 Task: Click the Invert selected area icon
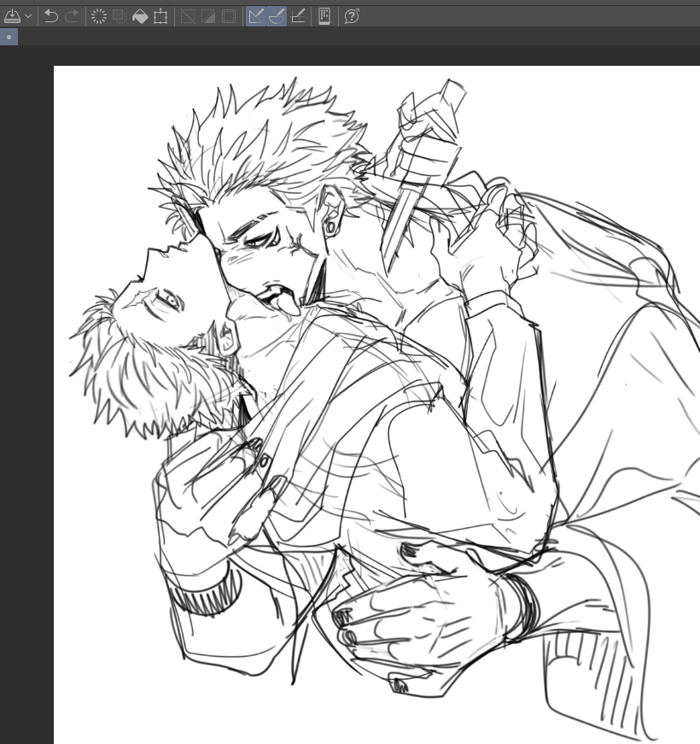pos(208,16)
